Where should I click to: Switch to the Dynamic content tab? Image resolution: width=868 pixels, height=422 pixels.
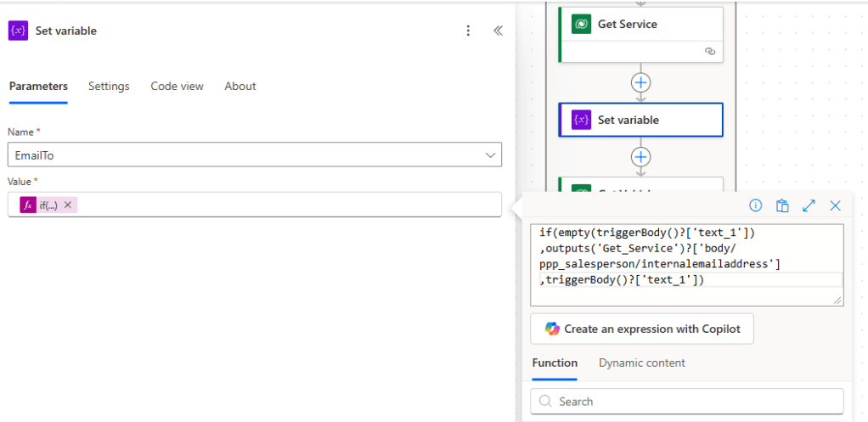tap(641, 363)
